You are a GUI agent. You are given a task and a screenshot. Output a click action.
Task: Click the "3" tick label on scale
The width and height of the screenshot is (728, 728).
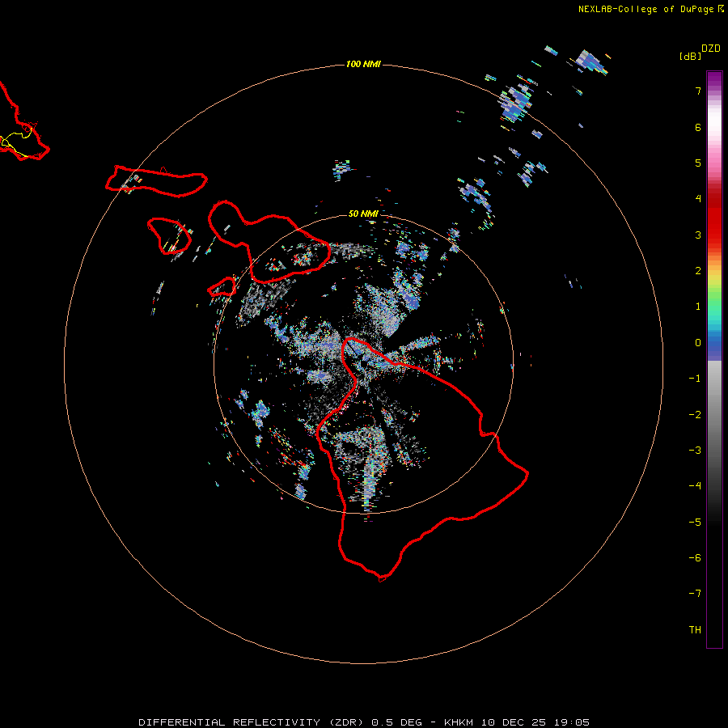[x=698, y=235]
